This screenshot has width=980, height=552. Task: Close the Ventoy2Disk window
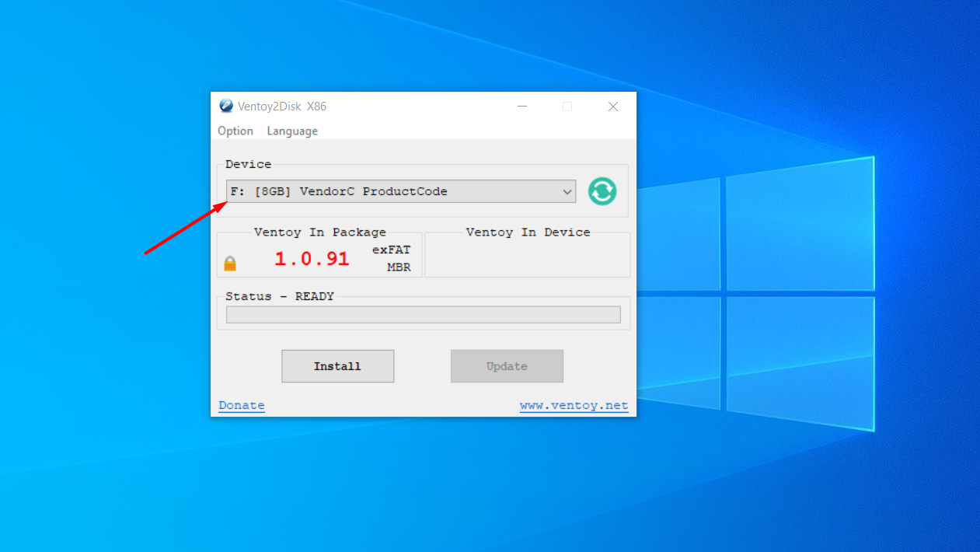tap(613, 107)
